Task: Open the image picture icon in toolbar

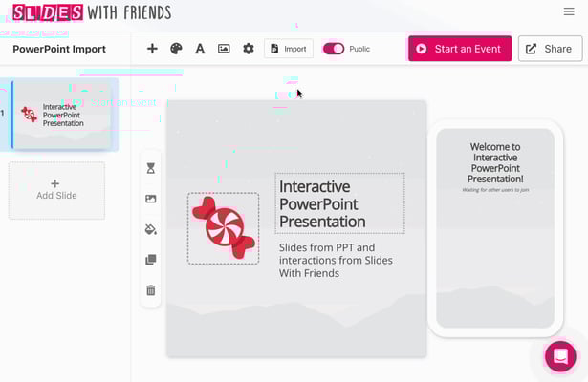Action: pyautogui.click(x=224, y=49)
